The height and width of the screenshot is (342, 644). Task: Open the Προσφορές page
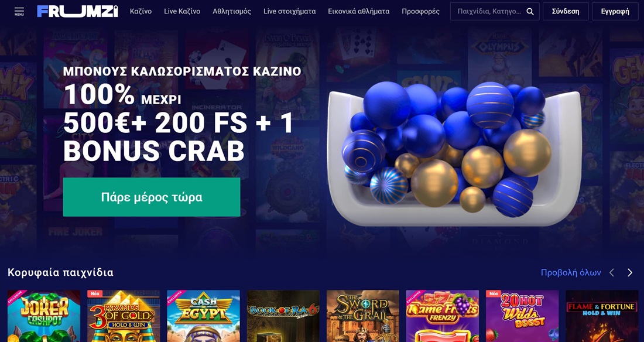420,12
